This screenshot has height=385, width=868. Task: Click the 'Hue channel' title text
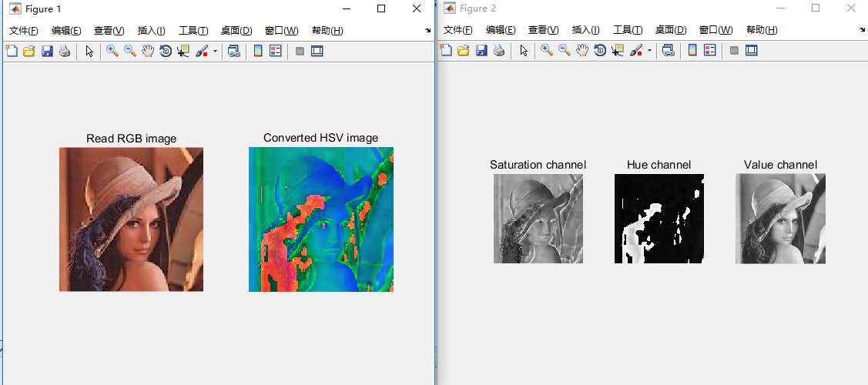click(659, 165)
